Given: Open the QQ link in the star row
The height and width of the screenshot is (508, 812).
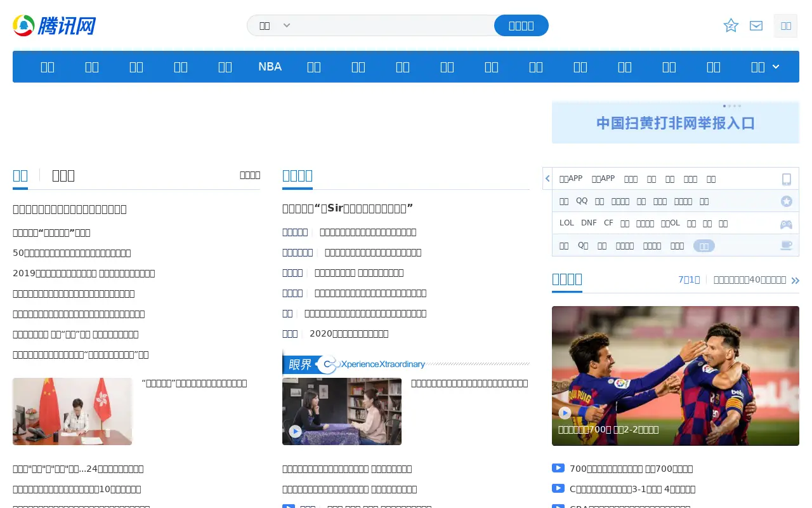Looking at the screenshot, I should 582,201.
